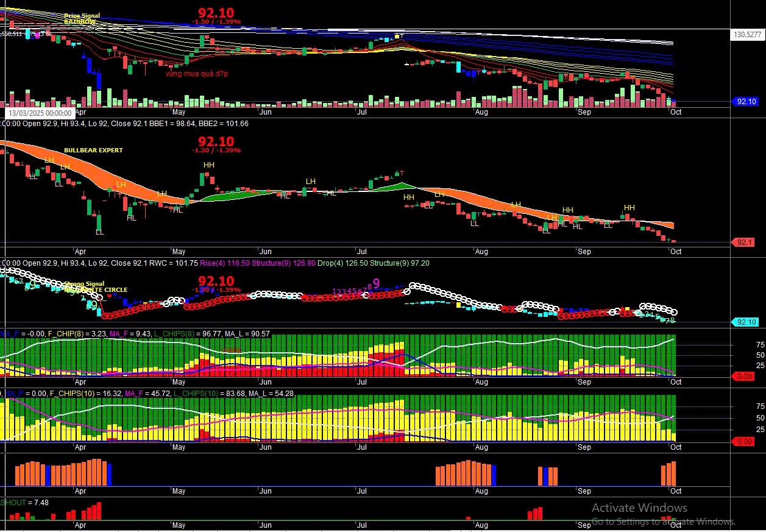Click the blue bar in the April orange histogram
Viewport: 766px width, 532px height.
tap(110, 474)
